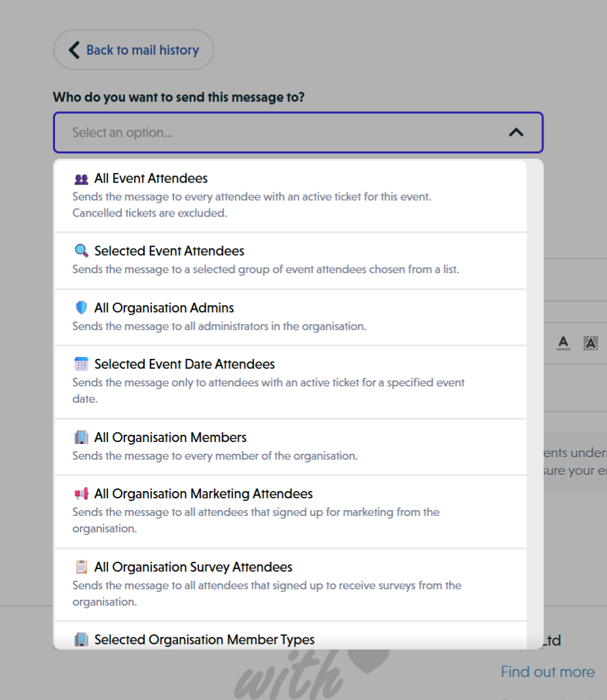Click the Back to mail history button
Viewport: 607px width, 700px height.
(x=134, y=49)
